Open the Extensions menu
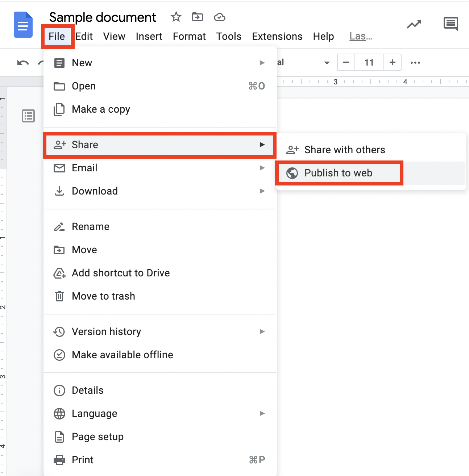The image size is (469, 476). pos(277,36)
